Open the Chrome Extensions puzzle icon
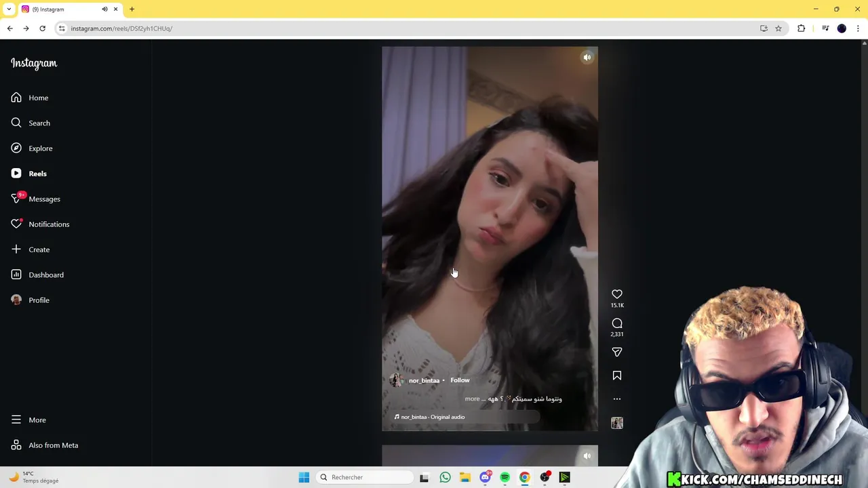The height and width of the screenshot is (488, 868). pos(802,28)
